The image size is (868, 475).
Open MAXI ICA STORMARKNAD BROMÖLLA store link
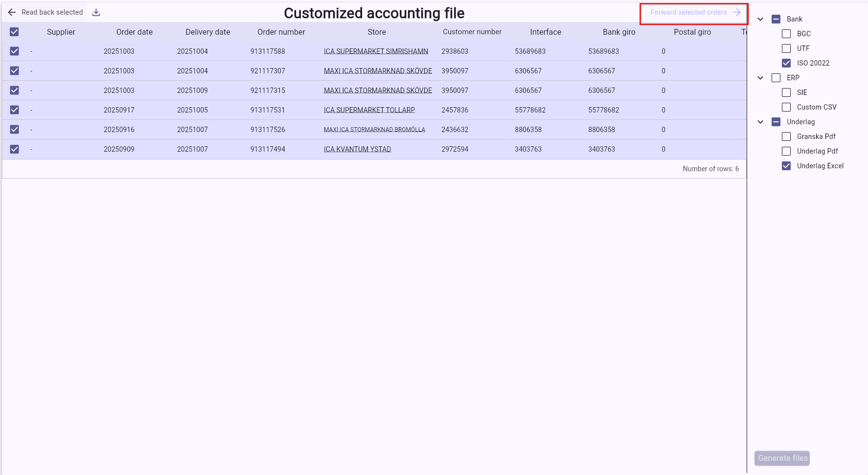pos(374,130)
